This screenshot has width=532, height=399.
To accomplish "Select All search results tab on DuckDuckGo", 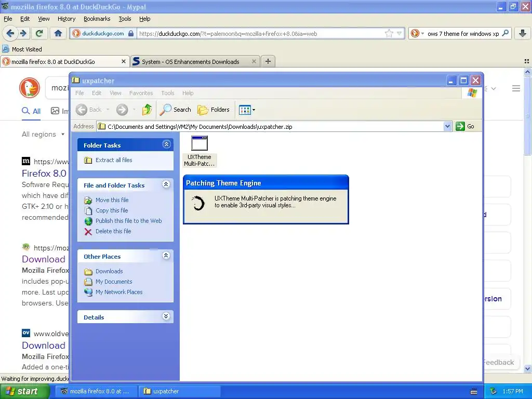I will click(x=31, y=111).
